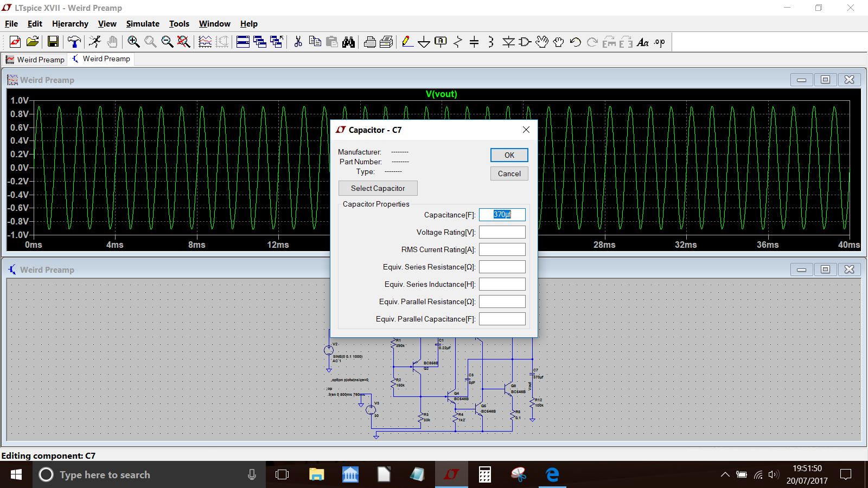Open the Help menu
Image resolution: width=868 pixels, height=488 pixels.
(249, 24)
